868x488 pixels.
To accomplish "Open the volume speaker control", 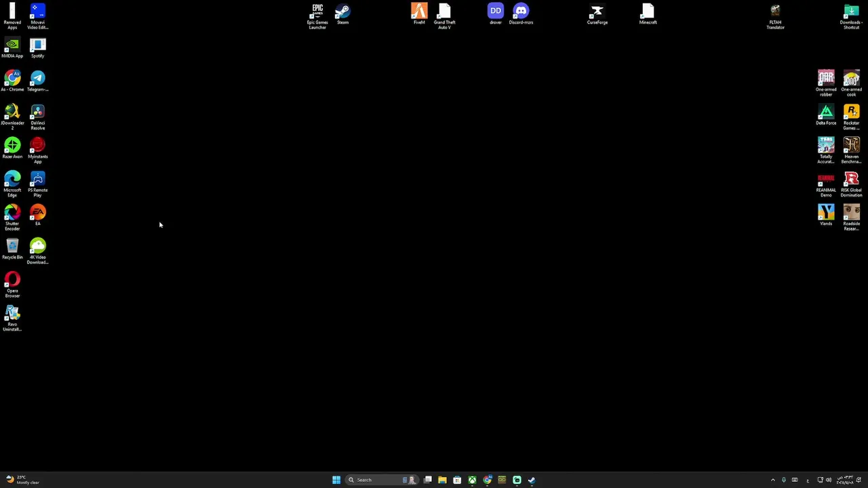I will (829, 480).
